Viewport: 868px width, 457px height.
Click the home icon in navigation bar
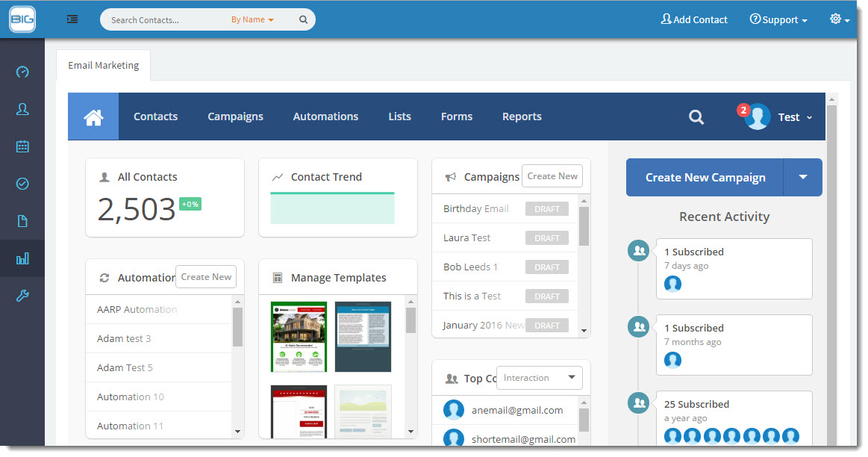point(93,117)
